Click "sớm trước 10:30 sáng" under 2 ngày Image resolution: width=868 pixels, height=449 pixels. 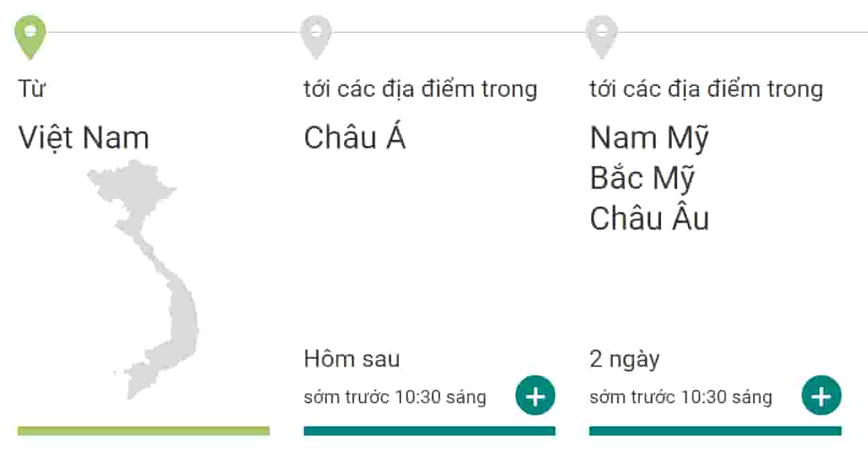[x=681, y=397]
